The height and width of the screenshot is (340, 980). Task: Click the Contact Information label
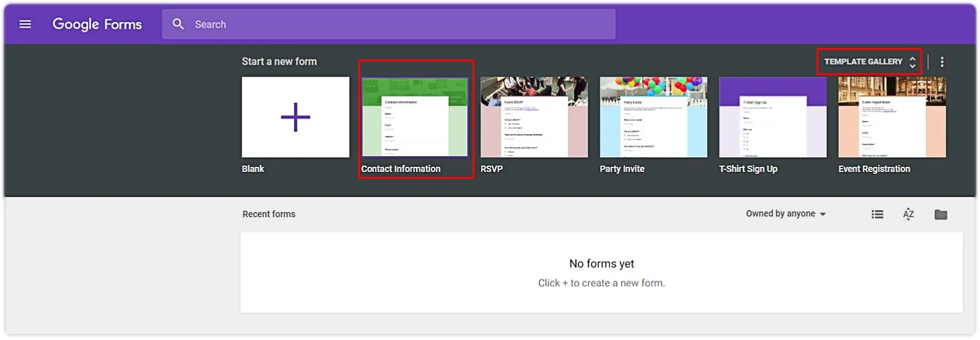[401, 169]
